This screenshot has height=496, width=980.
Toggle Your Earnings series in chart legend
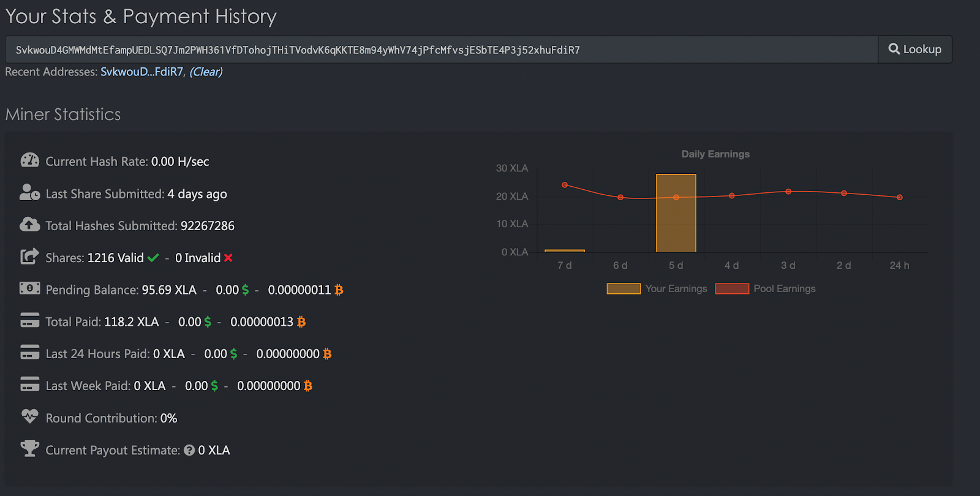(x=657, y=288)
